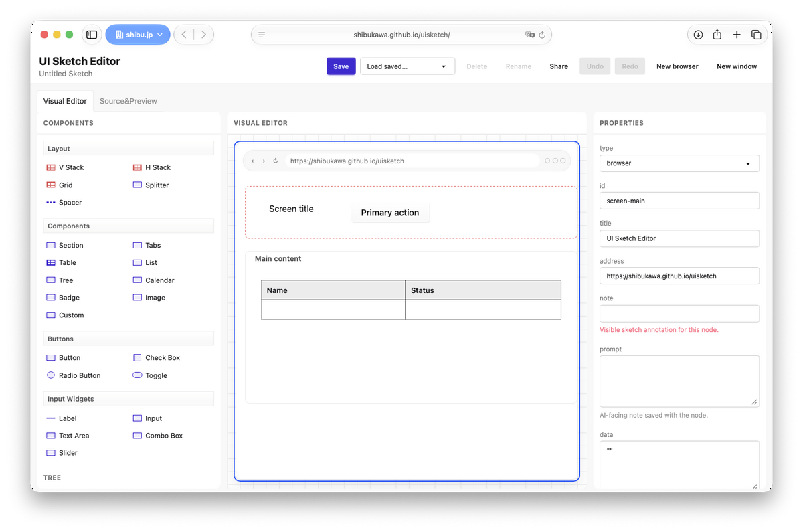Image resolution: width=803 pixels, height=532 pixels.
Task: Click the Safari sidebar toggle icon
Action: 92,35
